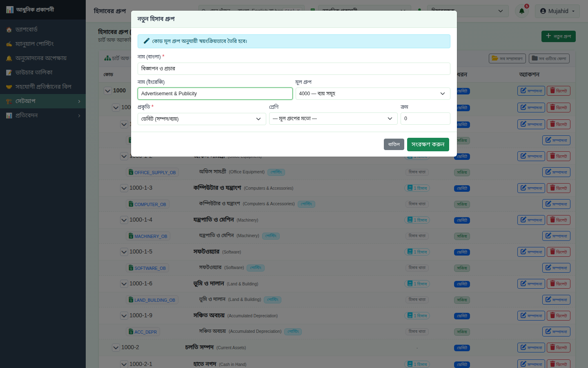
Task: Click the প্রতিবেদন chart icon in sidebar
Action: (x=9, y=116)
